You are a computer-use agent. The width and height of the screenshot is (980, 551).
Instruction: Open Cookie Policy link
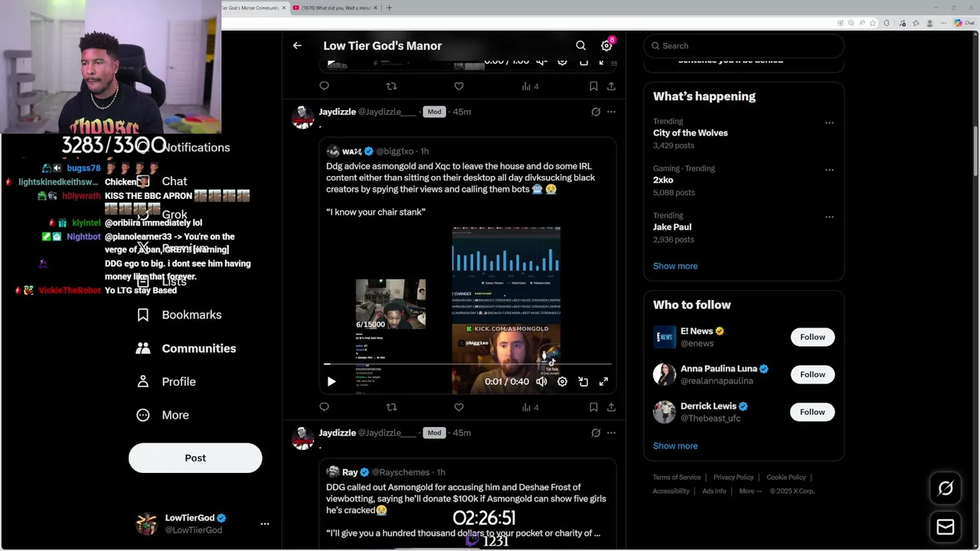(786, 478)
